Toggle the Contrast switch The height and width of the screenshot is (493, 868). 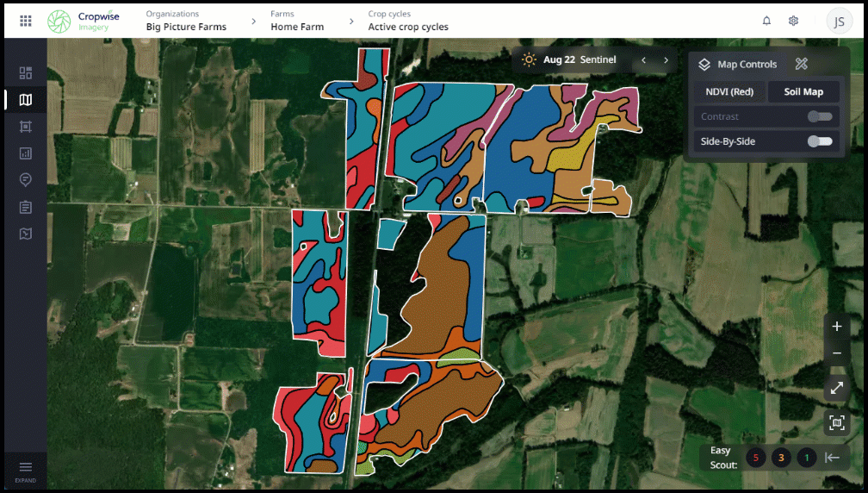819,116
